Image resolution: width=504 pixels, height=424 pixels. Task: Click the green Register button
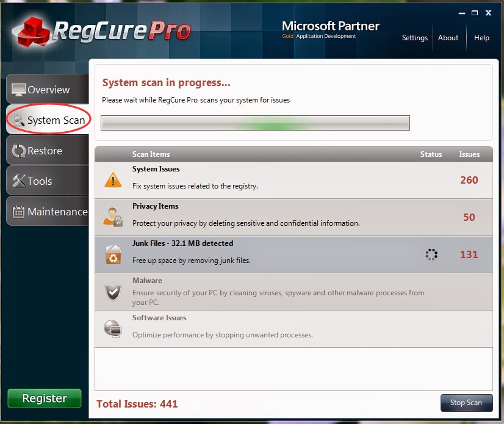tap(45, 398)
